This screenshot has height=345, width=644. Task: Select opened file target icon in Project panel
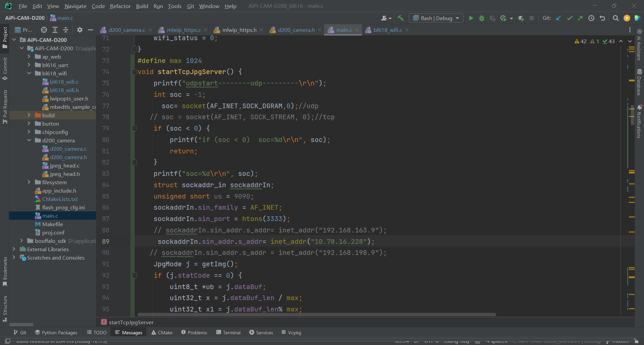(44, 30)
